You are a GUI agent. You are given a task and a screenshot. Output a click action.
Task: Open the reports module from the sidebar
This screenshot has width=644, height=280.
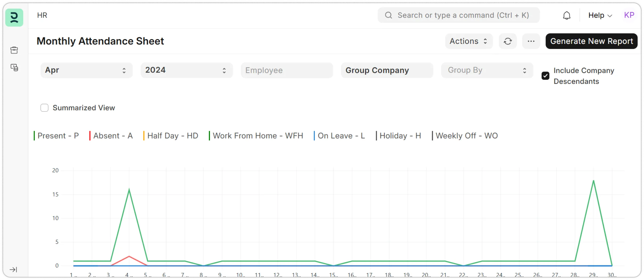coord(14,68)
